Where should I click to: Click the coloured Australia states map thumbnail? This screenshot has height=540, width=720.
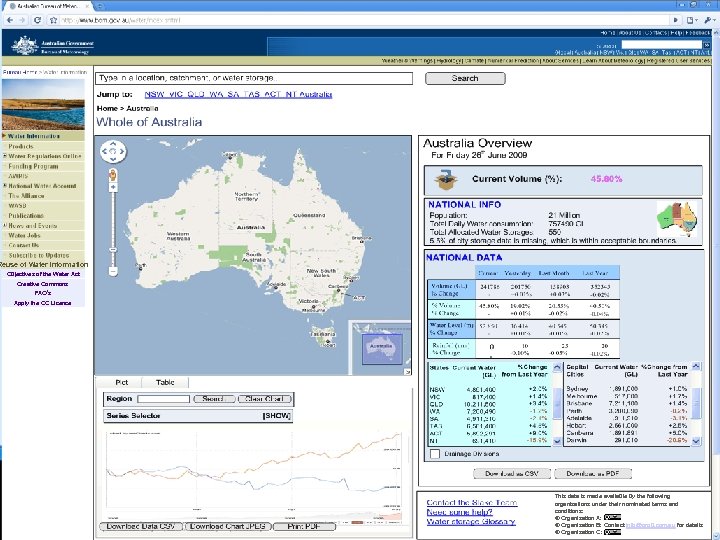click(x=677, y=219)
